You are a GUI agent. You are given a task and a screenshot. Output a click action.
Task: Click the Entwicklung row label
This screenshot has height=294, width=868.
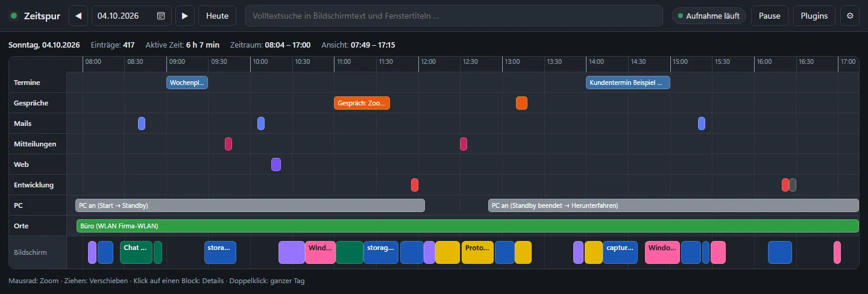[34, 185]
